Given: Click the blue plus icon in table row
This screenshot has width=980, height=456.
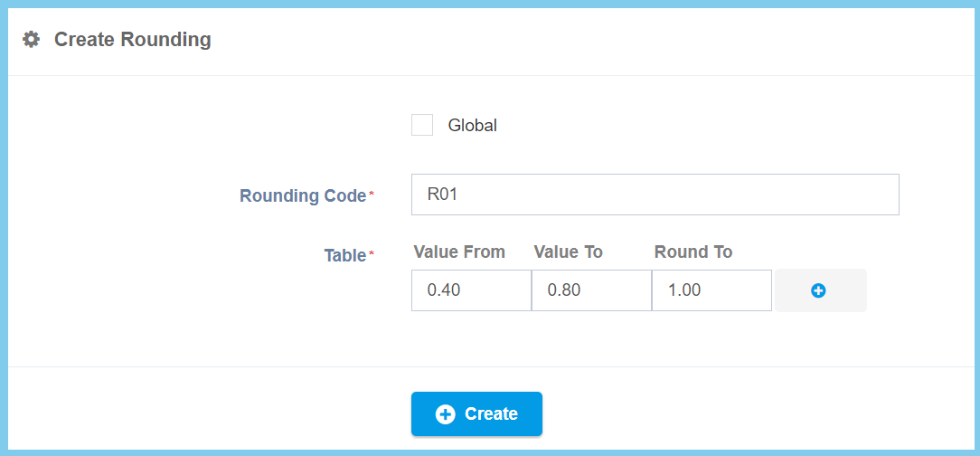Looking at the screenshot, I should [x=818, y=290].
